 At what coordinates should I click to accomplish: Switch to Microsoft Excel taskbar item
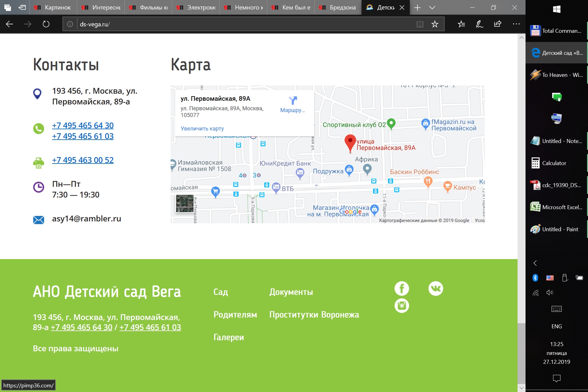(x=557, y=207)
